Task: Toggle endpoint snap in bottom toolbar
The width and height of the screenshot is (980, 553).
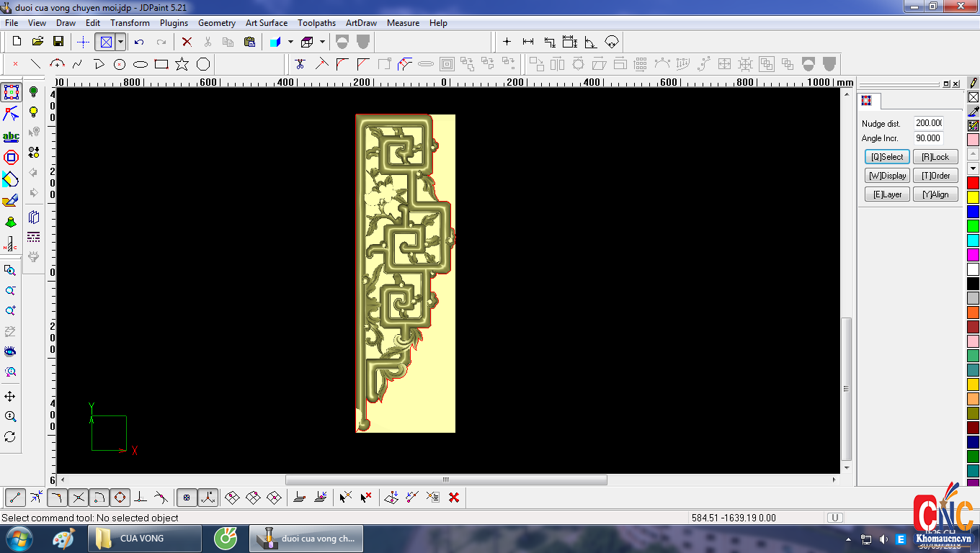Action: click(x=16, y=497)
